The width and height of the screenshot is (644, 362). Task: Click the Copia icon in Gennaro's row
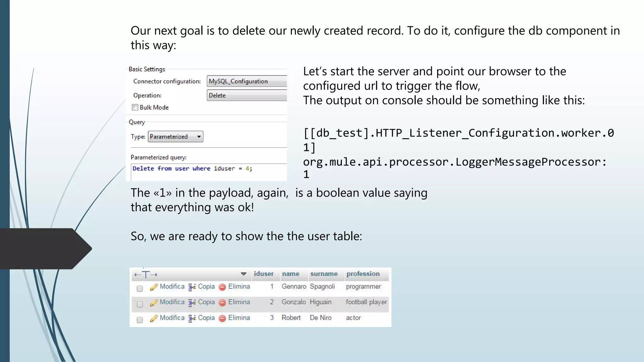(x=192, y=287)
